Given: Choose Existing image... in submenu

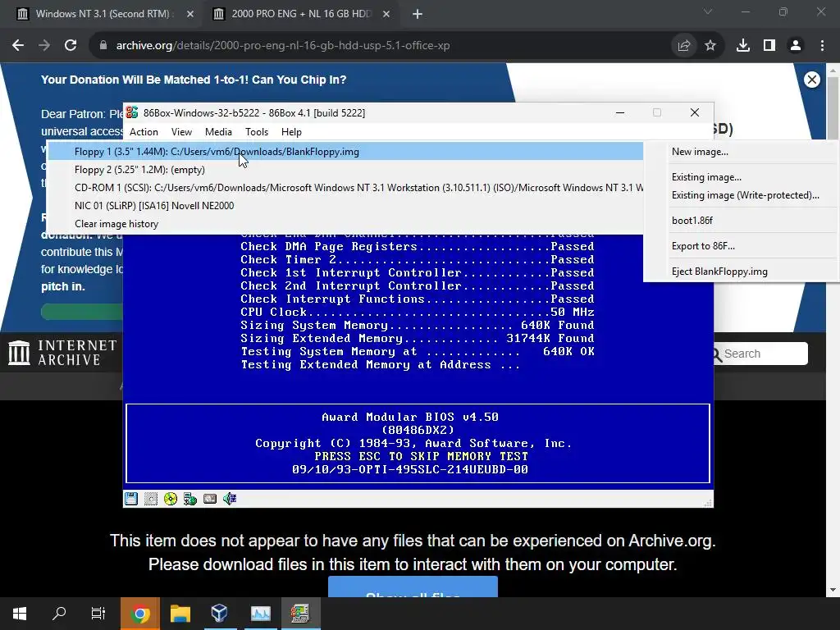Looking at the screenshot, I should click(x=741, y=177).
